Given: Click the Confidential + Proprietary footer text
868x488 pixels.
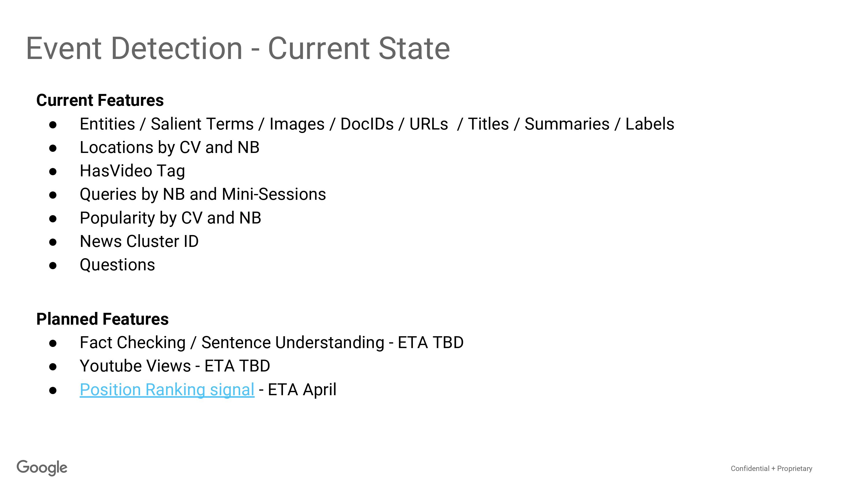Looking at the screenshot, I should pyautogui.click(x=771, y=468).
